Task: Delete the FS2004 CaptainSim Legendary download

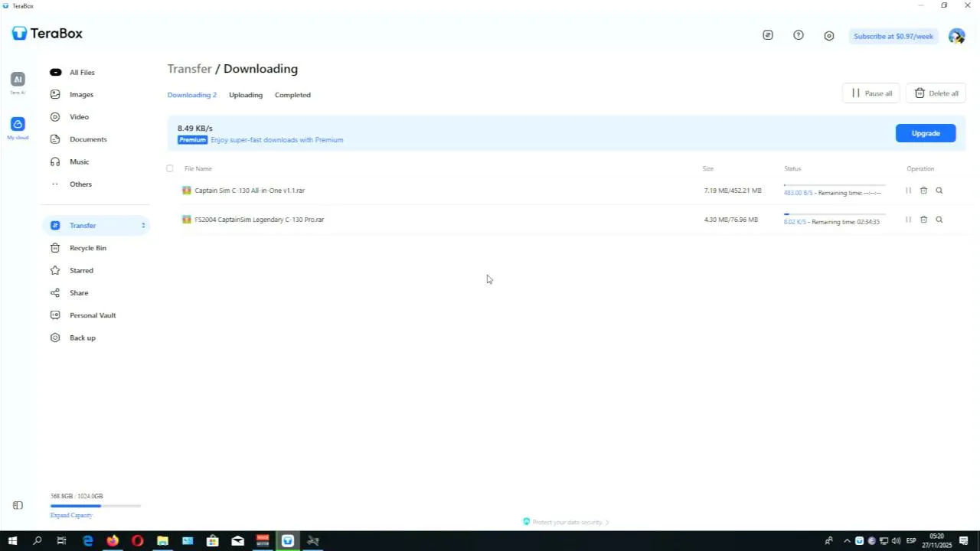Action: pyautogui.click(x=923, y=220)
